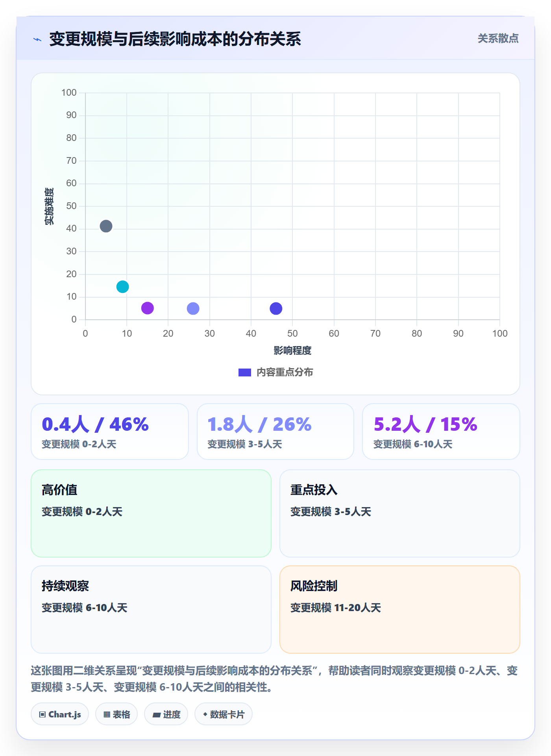Viewport: 551px width, 756px height.
Task: Click the 数据卡片 tag chip
Action: (x=224, y=714)
